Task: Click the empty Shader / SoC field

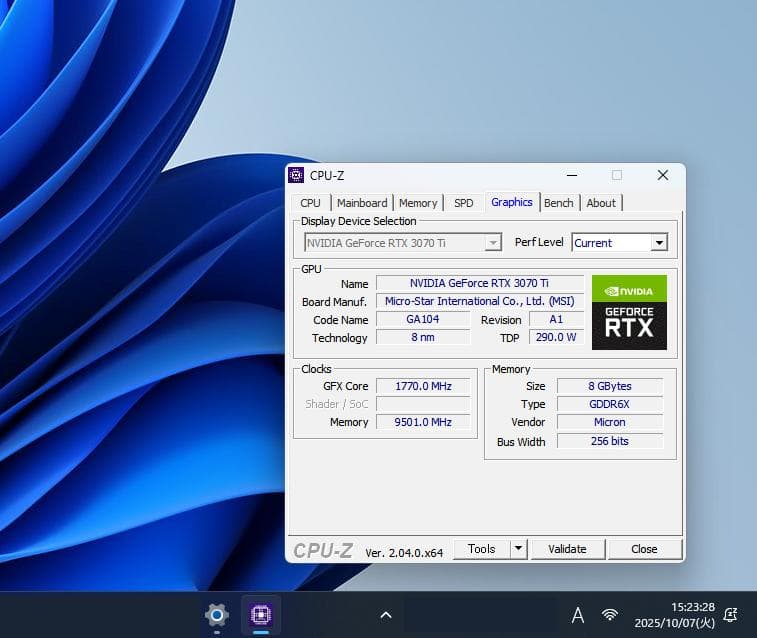Action: pyautogui.click(x=423, y=404)
